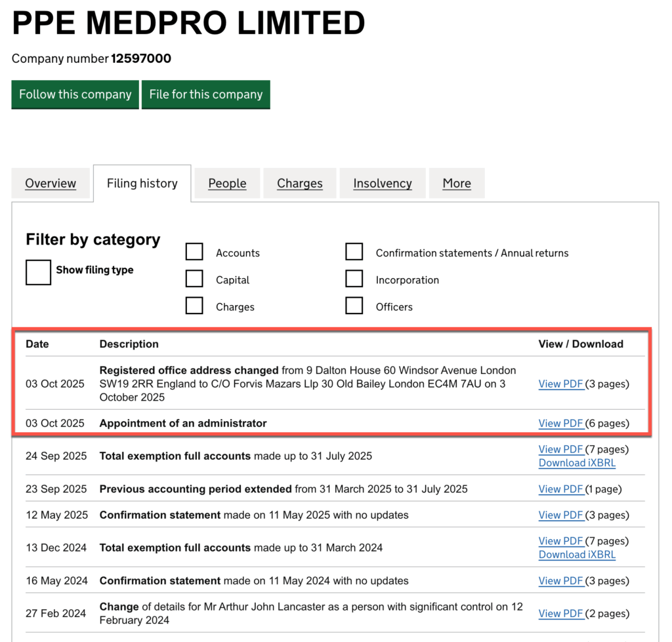Open the More tab
672x642 pixels.
point(457,183)
